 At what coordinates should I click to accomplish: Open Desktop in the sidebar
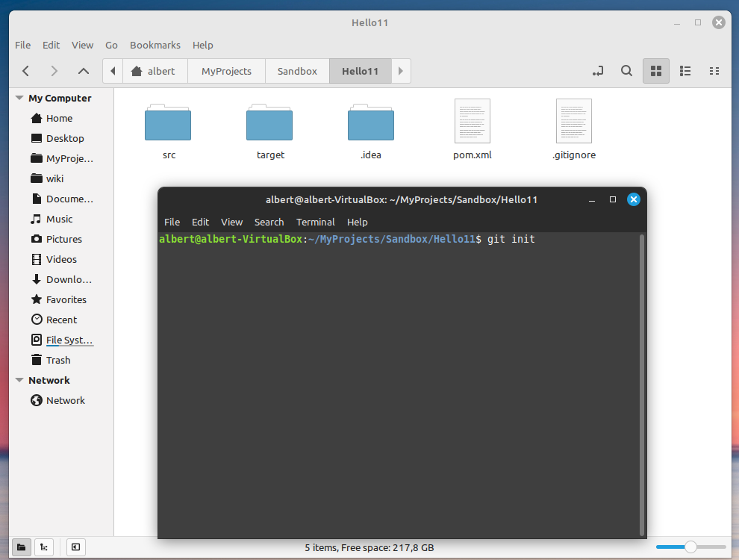[x=65, y=139]
